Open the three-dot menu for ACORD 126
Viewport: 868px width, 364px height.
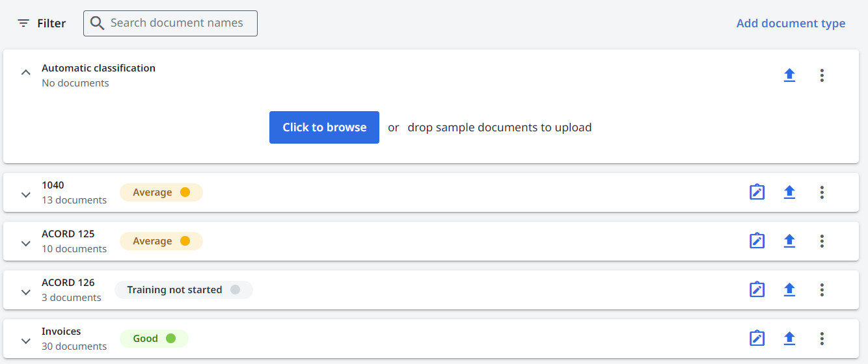(x=822, y=290)
